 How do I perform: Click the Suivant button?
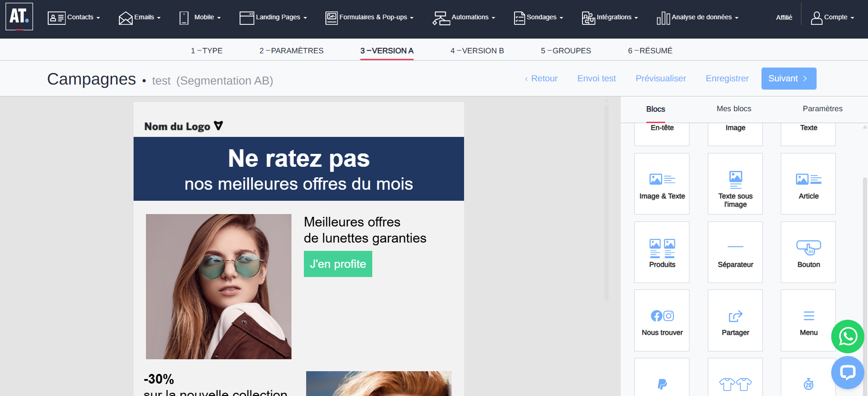[x=789, y=79]
